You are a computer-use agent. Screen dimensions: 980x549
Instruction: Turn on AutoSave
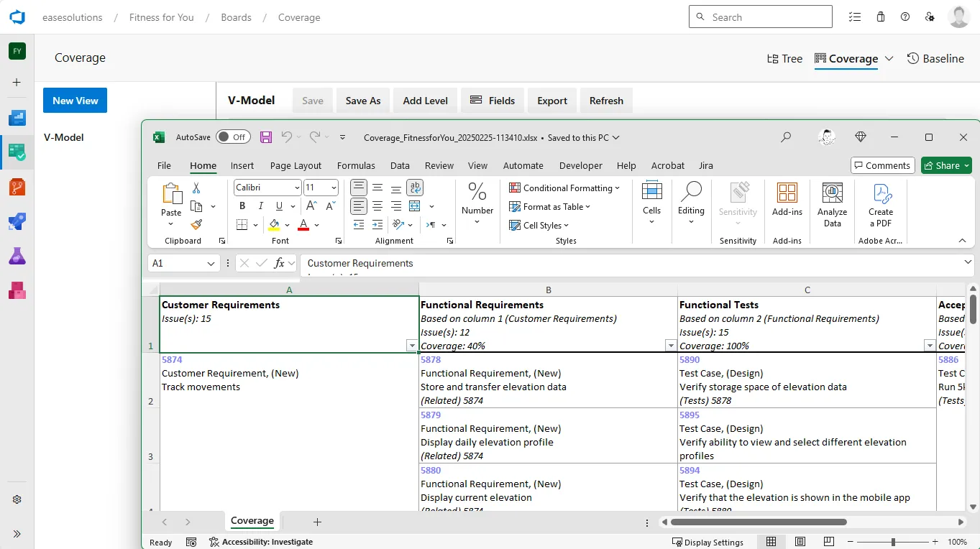tap(232, 137)
